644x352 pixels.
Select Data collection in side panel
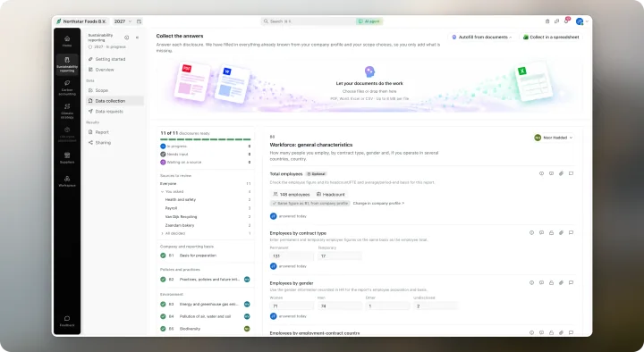pos(115,101)
